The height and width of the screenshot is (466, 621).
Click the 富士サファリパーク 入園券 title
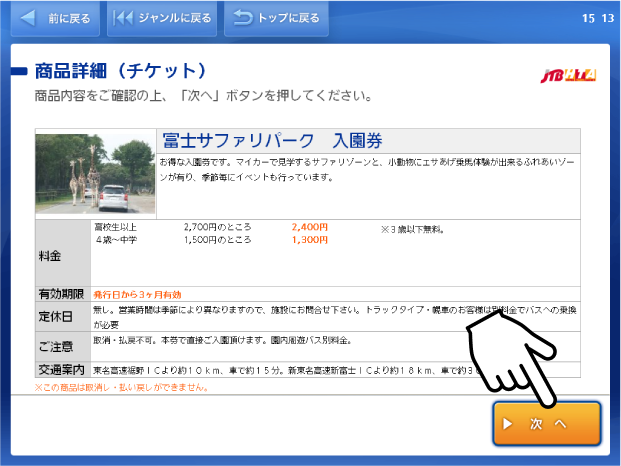272,141
